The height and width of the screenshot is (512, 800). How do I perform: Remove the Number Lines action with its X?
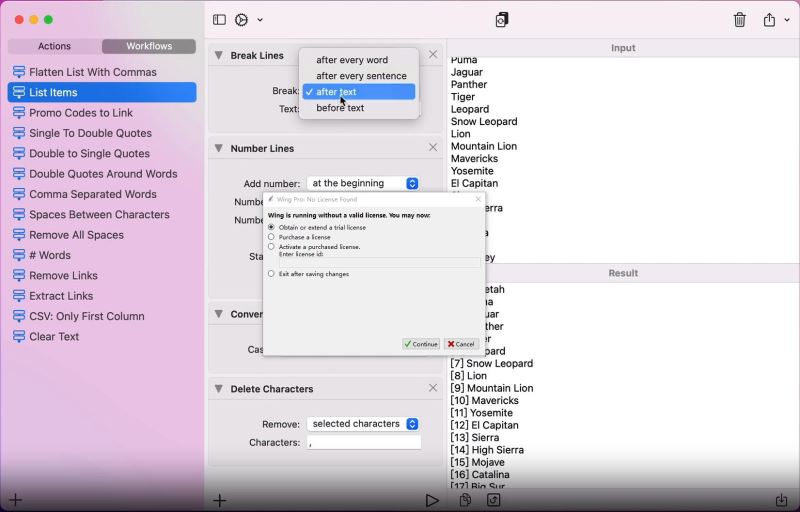tap(433, 147)
